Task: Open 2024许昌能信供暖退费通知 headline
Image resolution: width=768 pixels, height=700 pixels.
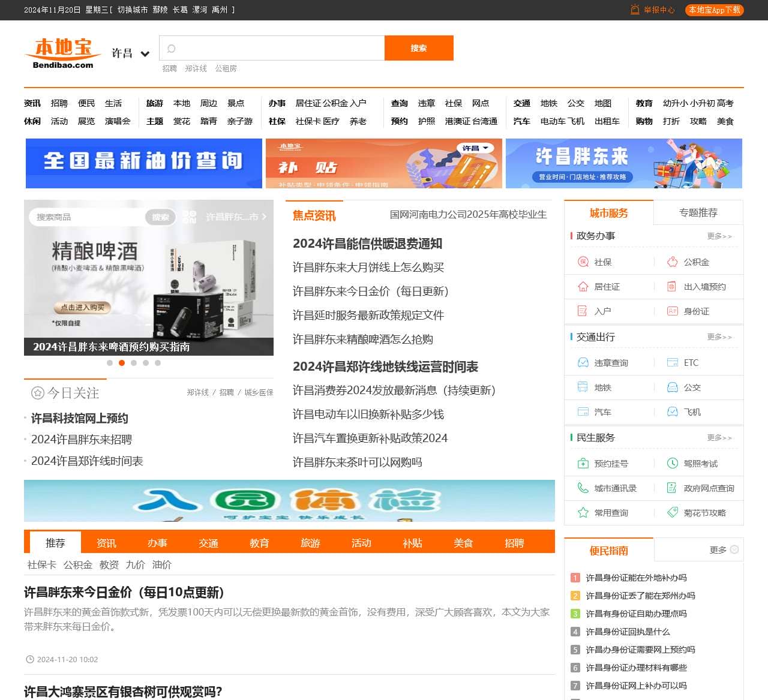Action: [x=367, y=244]
